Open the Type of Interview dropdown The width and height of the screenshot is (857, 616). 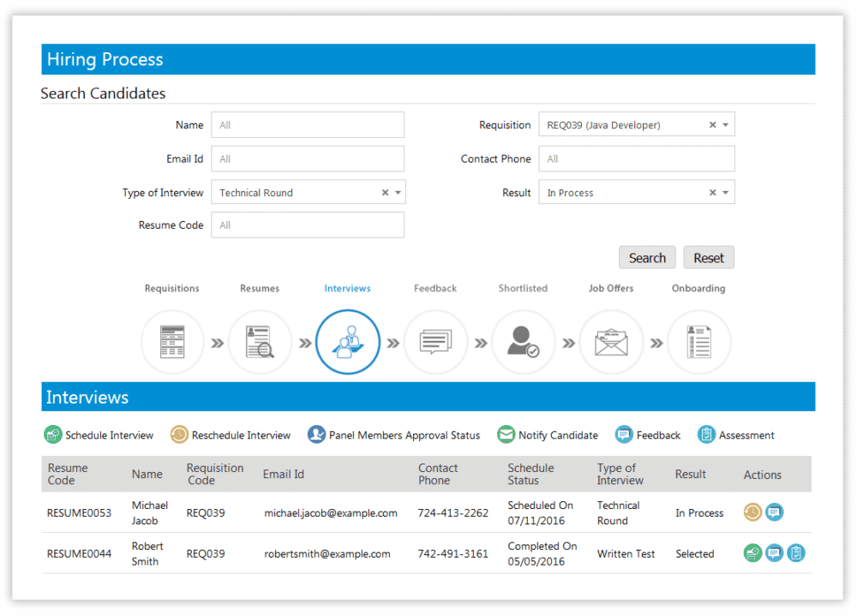[x=398, y=193]
